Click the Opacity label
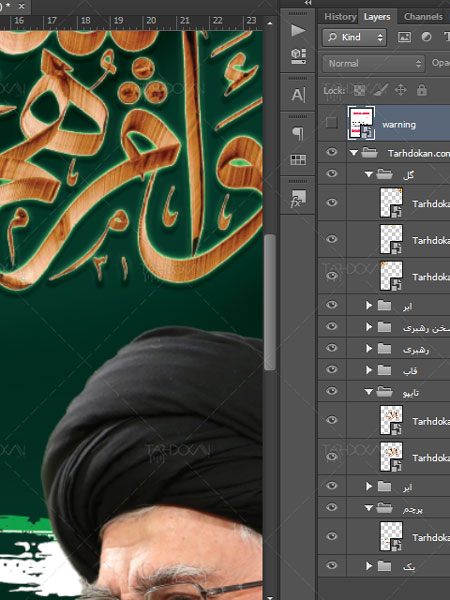The image size is (450, 600). click(440, 63)
